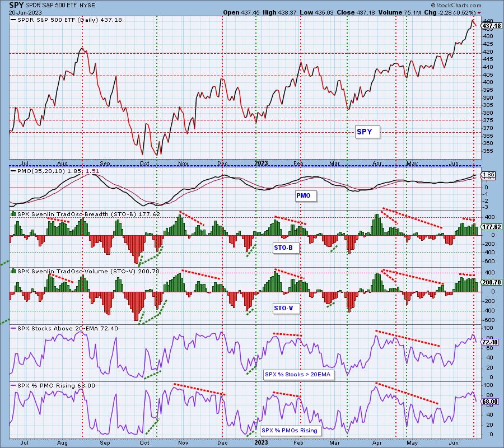Click the STO-V annotation box
Screen dimensions: 504x448
coord(286,308)
